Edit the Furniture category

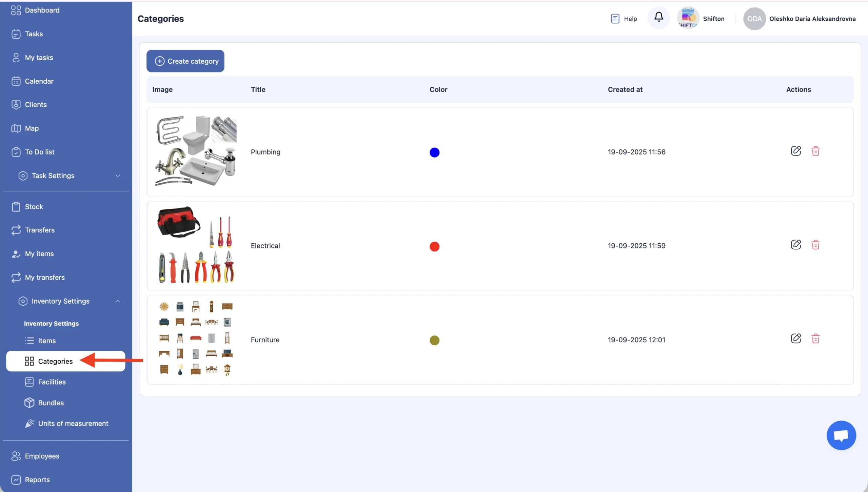click(796, 339)
